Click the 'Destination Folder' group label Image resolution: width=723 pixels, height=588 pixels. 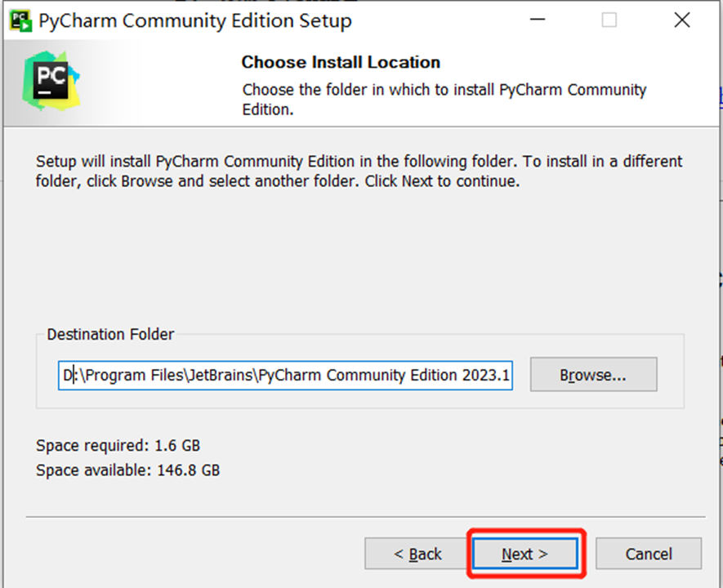point(110,334)
